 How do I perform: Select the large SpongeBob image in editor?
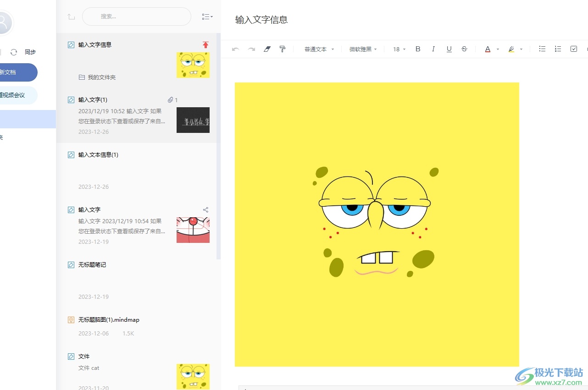pos(377,225)
